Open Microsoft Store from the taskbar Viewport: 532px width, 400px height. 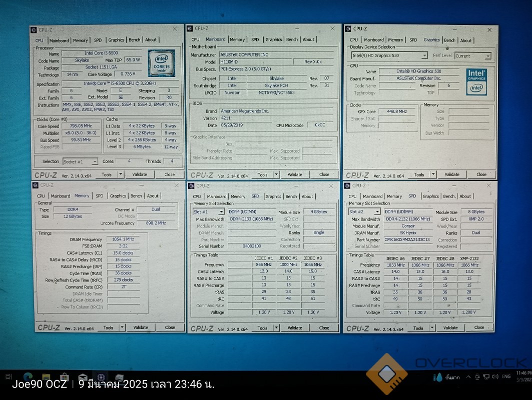[65, 376]
